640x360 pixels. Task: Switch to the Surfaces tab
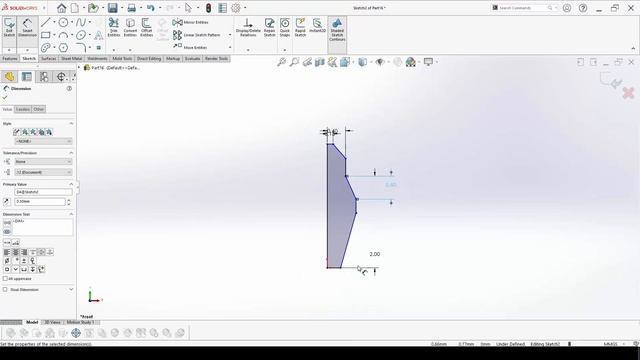tap(49, 59)
